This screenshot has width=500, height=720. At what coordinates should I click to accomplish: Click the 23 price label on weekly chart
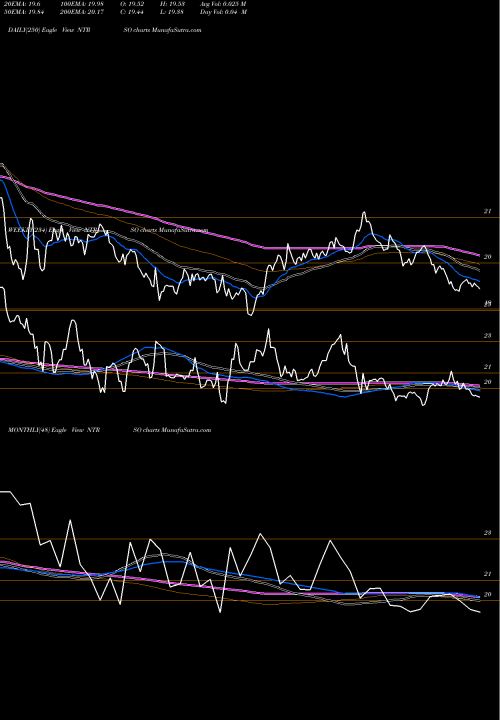(x=487, y=336)
